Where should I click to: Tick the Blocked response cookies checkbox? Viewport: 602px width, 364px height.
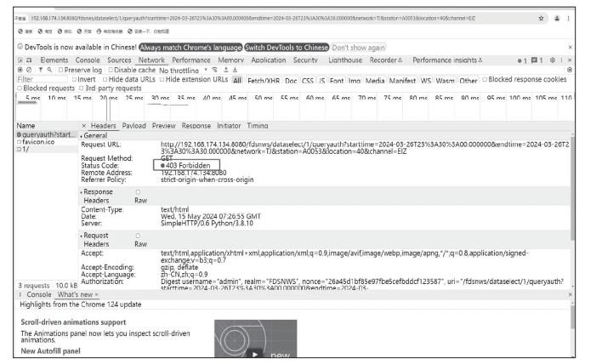tap(486, 79)
